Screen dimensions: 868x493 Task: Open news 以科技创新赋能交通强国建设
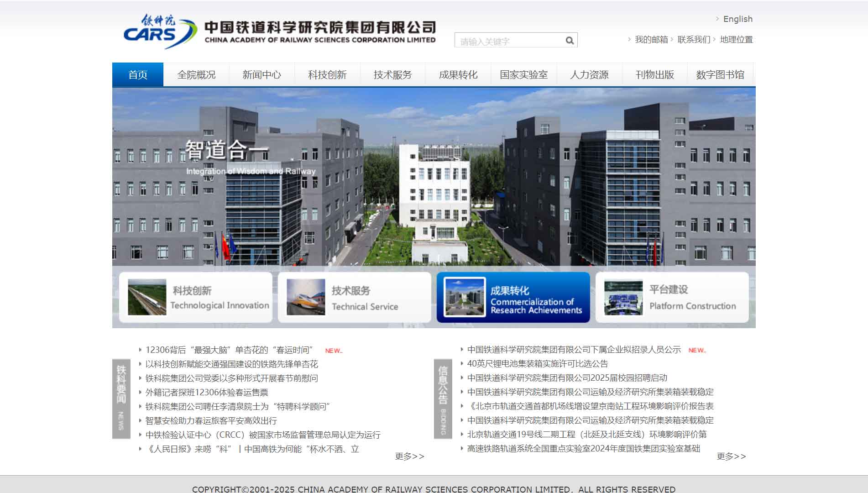point(231,364)
